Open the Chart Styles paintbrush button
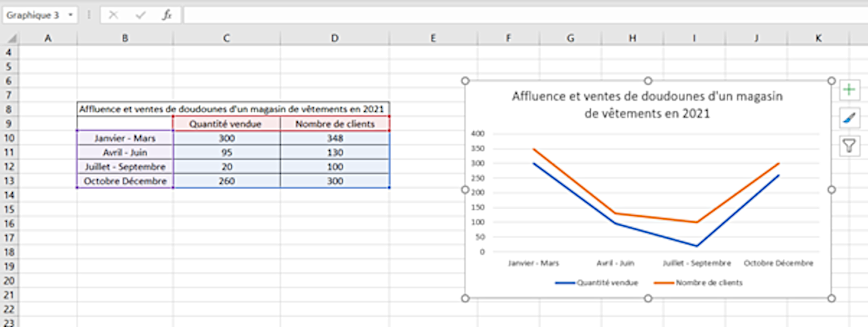 pos(849,118)
